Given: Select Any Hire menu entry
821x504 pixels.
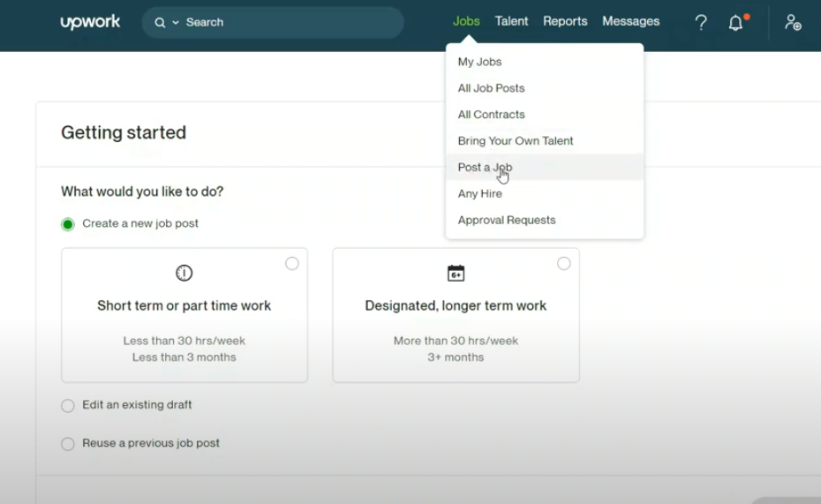Looking at the screenshot, I should coord(545,193).
